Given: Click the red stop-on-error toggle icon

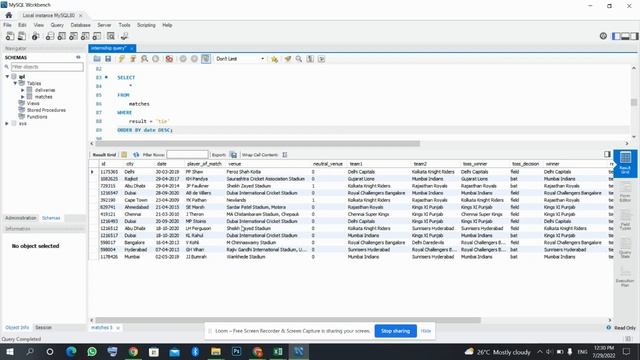Looking at the screenshot, I should 169,59.
